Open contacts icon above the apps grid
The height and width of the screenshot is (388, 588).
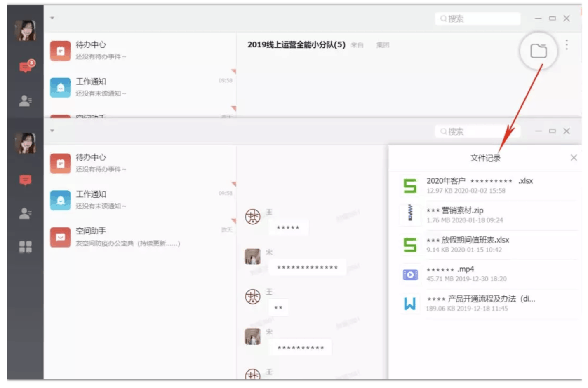pyautogui.click(x=25, y=213)
